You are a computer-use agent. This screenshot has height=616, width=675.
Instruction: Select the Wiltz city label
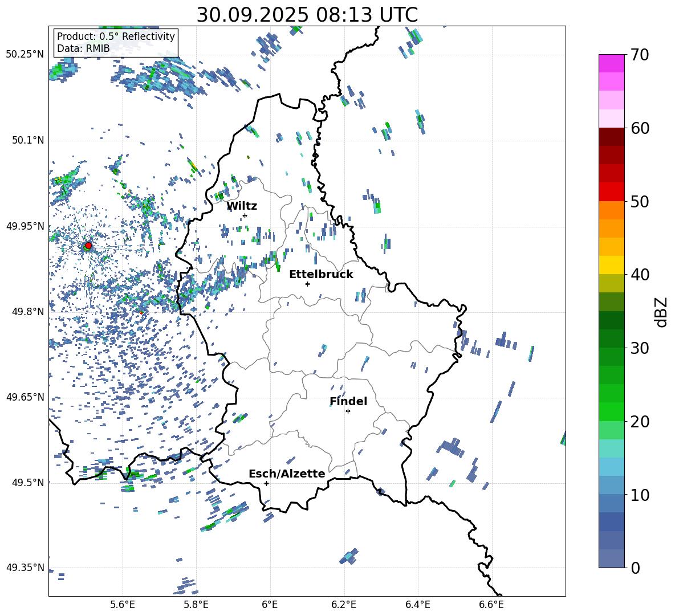coord(242,206)
